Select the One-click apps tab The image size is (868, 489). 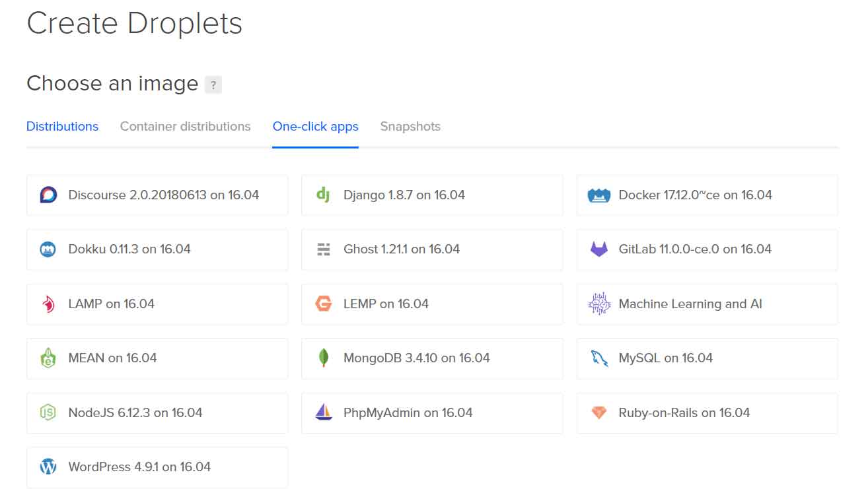point(315,126)
